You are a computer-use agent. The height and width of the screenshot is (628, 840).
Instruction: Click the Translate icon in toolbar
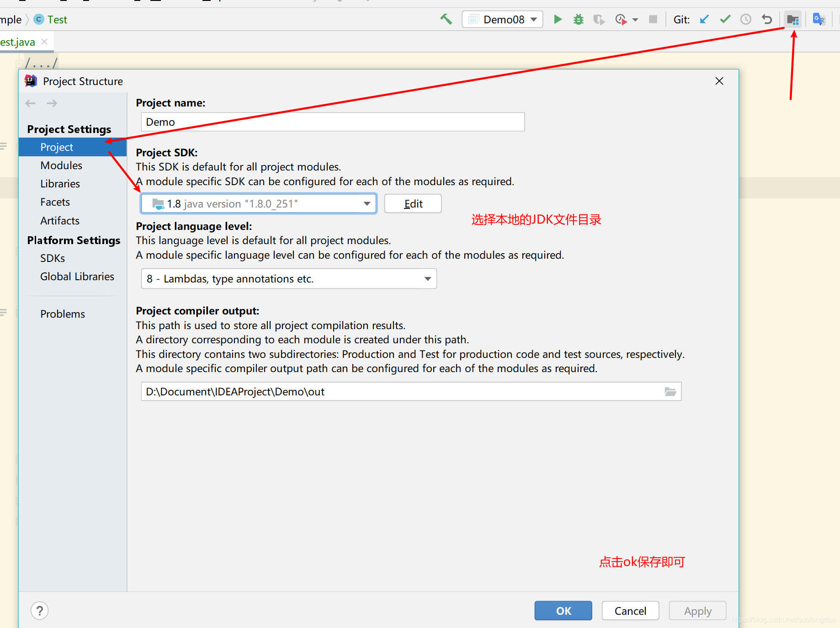click(x=819, y=19)
